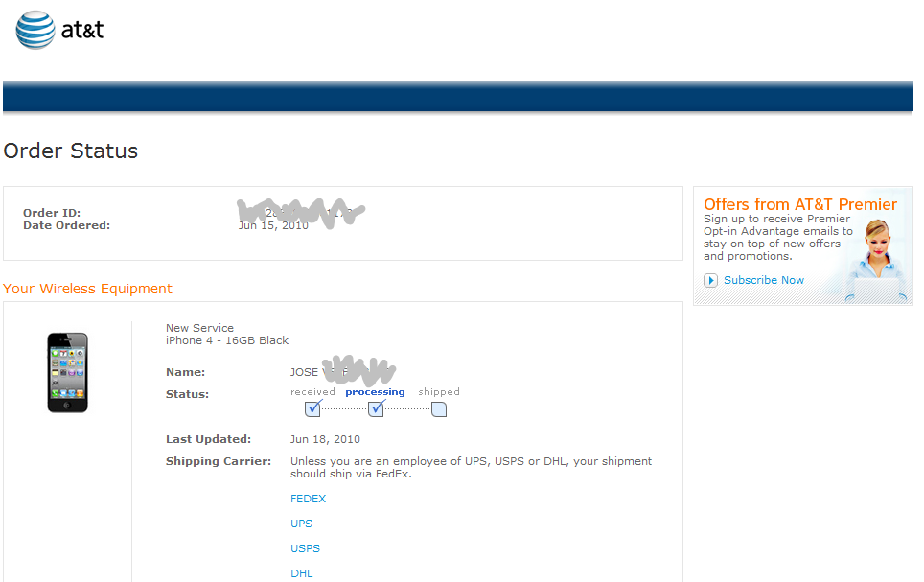Image resolution: width=924 pixels, height=582 pixels.
Task: Click the 'shipped' status label
Action: click(439, 391)
